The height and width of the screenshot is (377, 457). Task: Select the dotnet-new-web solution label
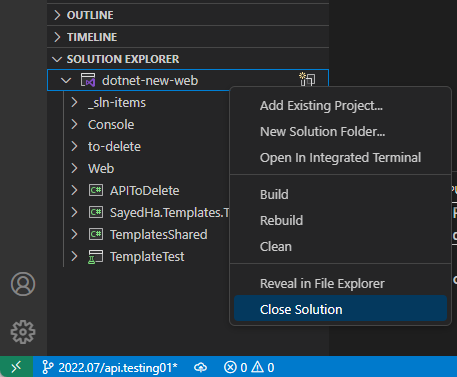[150, 81]
